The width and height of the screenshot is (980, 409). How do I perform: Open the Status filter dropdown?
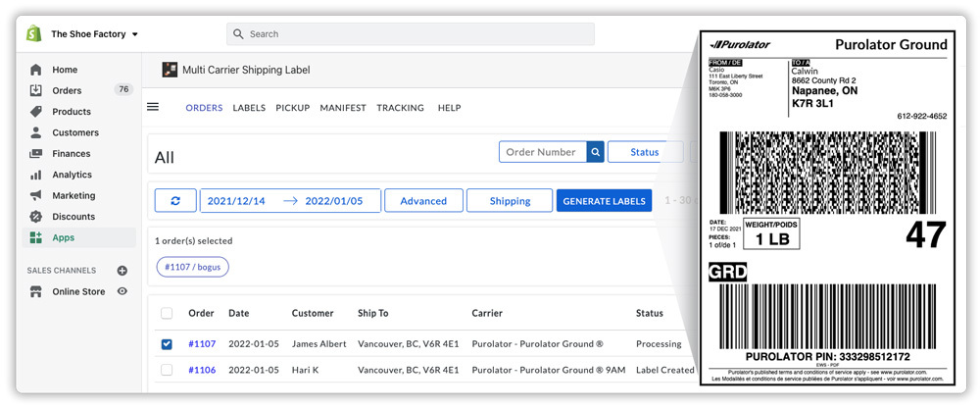pyautogui.click(x=645, y=152)
